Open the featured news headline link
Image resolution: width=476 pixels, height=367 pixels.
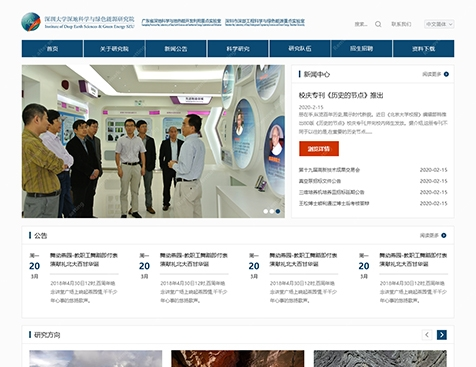[x=341, y=95]
